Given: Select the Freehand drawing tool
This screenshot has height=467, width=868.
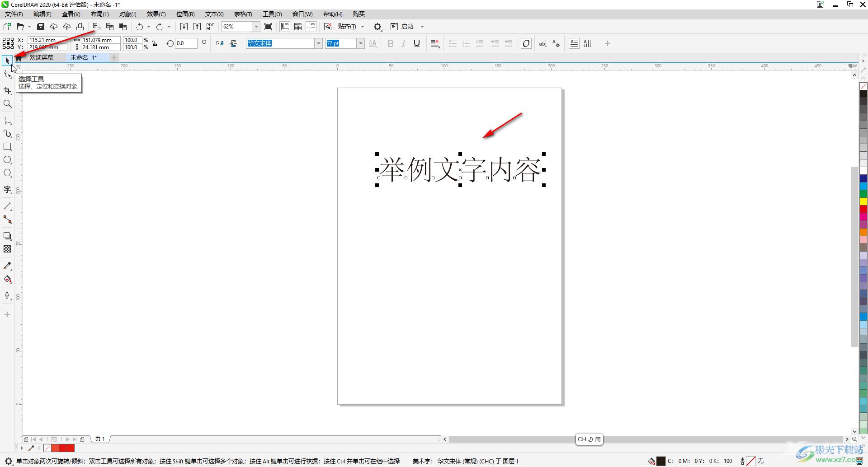Looking at the screenshot, I should pyautogui.click(x=7, y=121).
